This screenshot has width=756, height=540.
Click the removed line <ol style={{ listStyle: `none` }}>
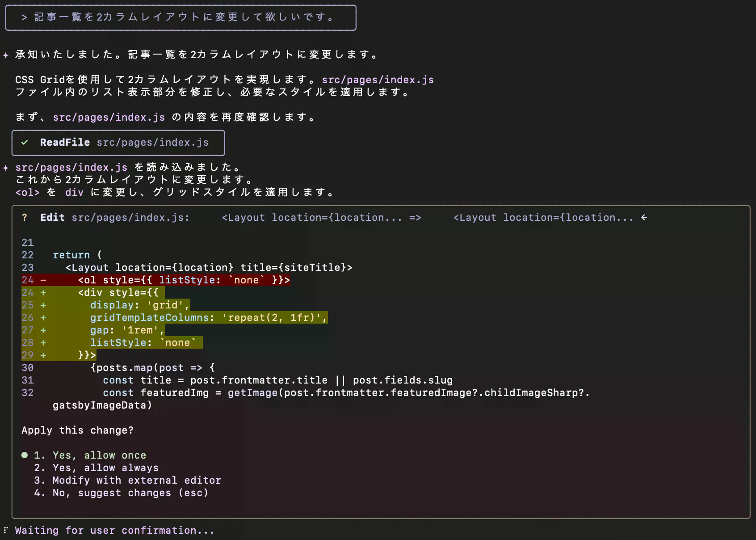point(184,280)
